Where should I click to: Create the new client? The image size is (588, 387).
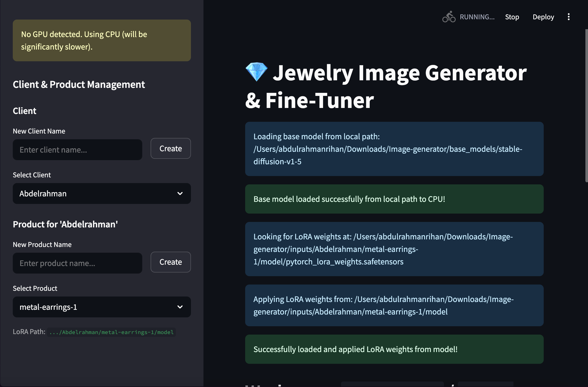[171, 148]
